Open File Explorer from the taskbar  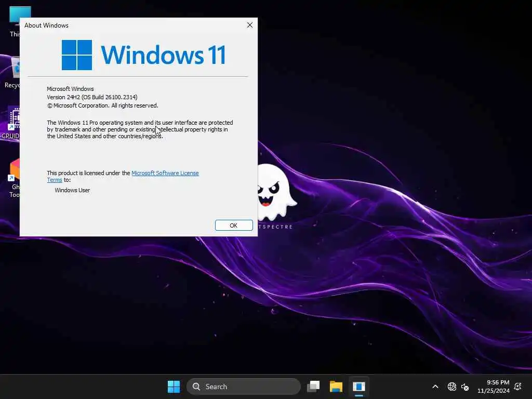[336, 387]
